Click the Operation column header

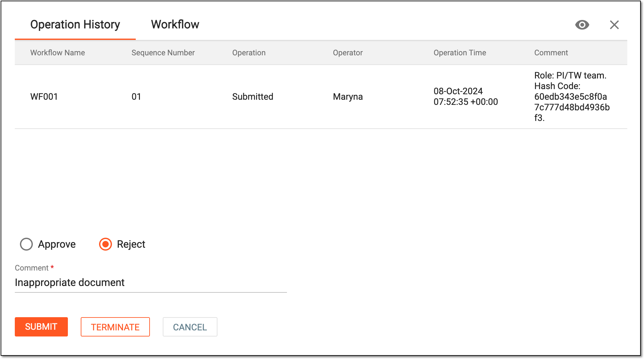[x=249, y=53]
